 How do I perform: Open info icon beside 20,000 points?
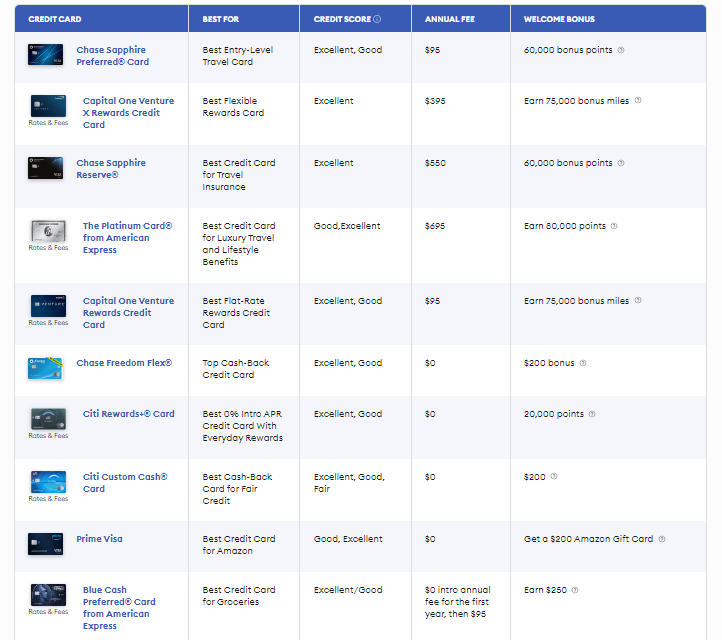(x=592, y=414)
